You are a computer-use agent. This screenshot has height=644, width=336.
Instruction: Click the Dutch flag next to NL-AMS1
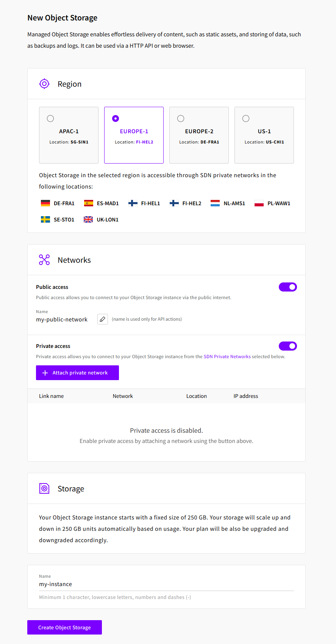[x=215, y=203]
